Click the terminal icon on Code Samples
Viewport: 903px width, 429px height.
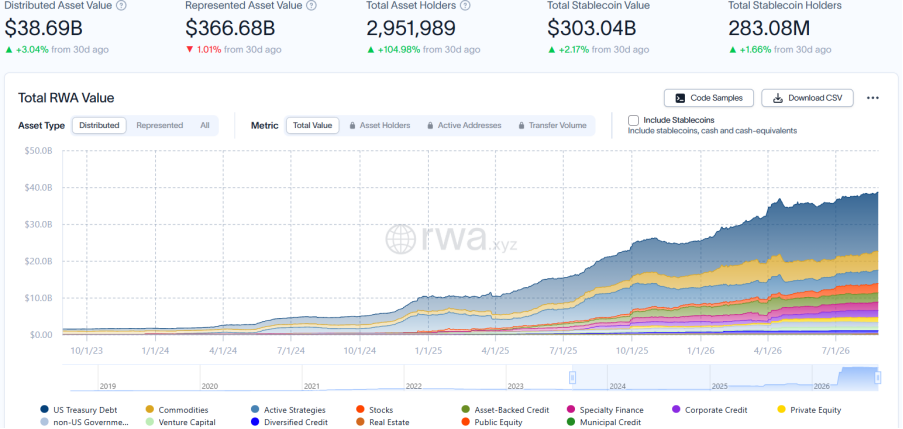click(680, 98)
